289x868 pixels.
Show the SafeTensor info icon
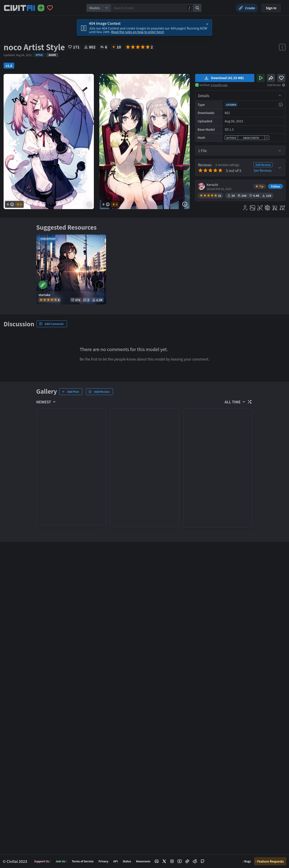tap(284, 85)
